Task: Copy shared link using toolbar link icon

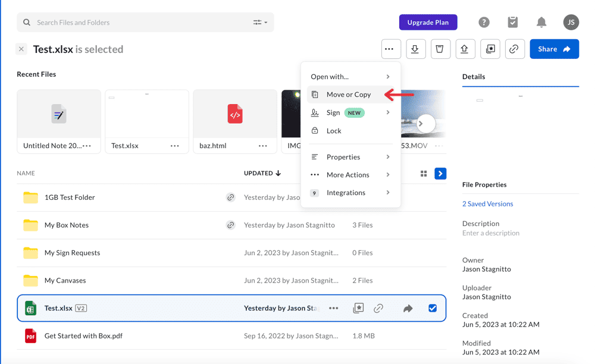Action: click(x=515, y=49)
